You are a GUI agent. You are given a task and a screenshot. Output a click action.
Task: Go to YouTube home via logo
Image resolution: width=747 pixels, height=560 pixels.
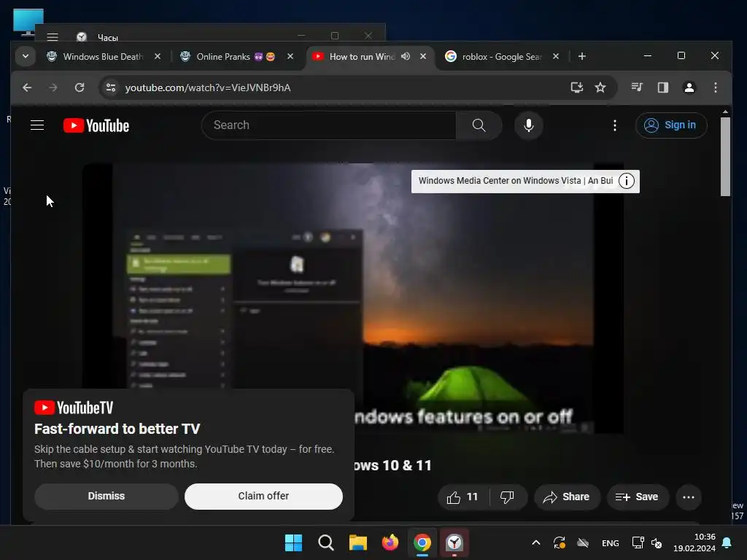coord(96,125)
